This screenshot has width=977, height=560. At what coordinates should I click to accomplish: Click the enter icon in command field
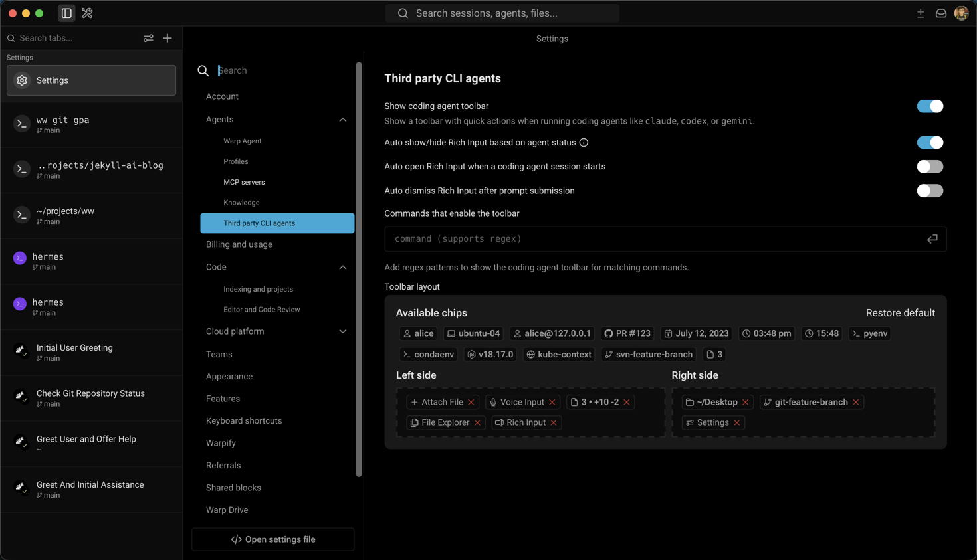[932, 239]
